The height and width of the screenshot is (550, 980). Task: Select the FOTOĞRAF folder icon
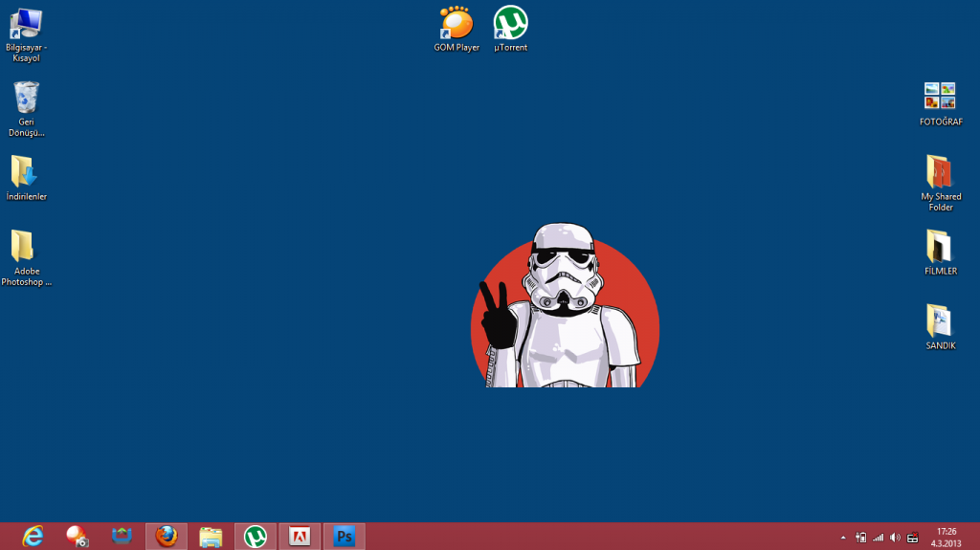pyautogui.click(x=941, y=103)
